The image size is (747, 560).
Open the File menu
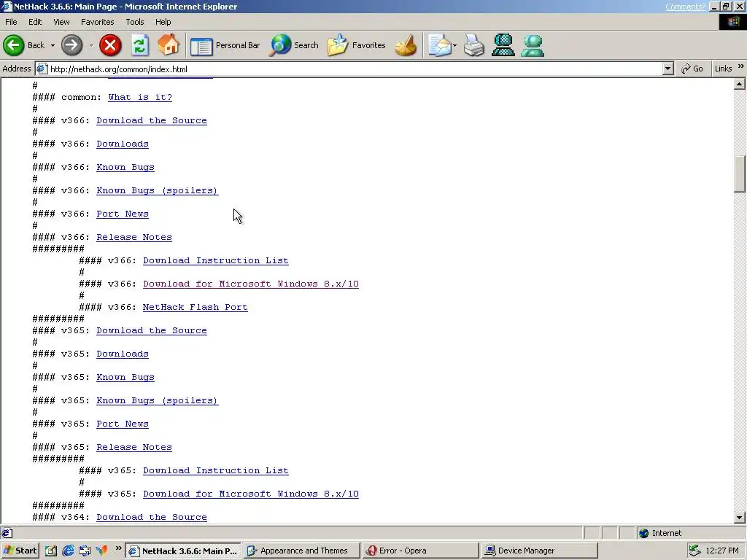point(11,22)
